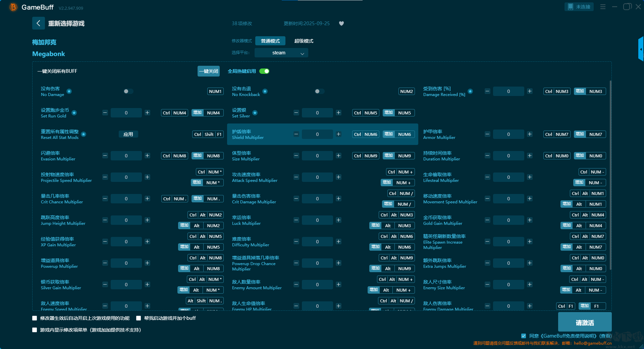Click the star icon beside No Damage
The height and width of the screenshot is (349, 644).
tap(69, 91)
